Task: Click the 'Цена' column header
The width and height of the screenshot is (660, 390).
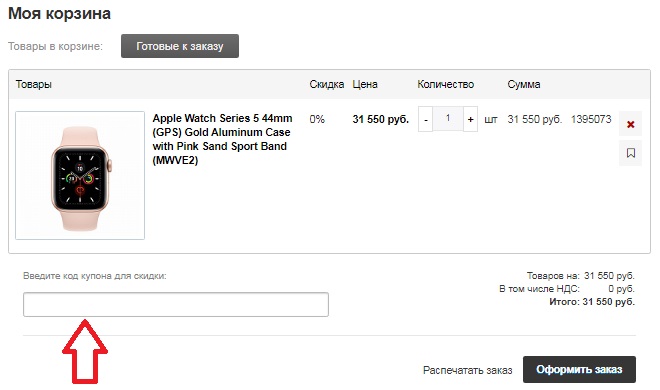Action: (365, 84)
